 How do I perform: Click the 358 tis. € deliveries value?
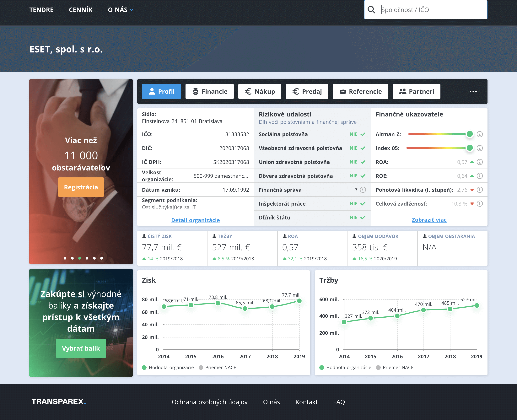370,247
